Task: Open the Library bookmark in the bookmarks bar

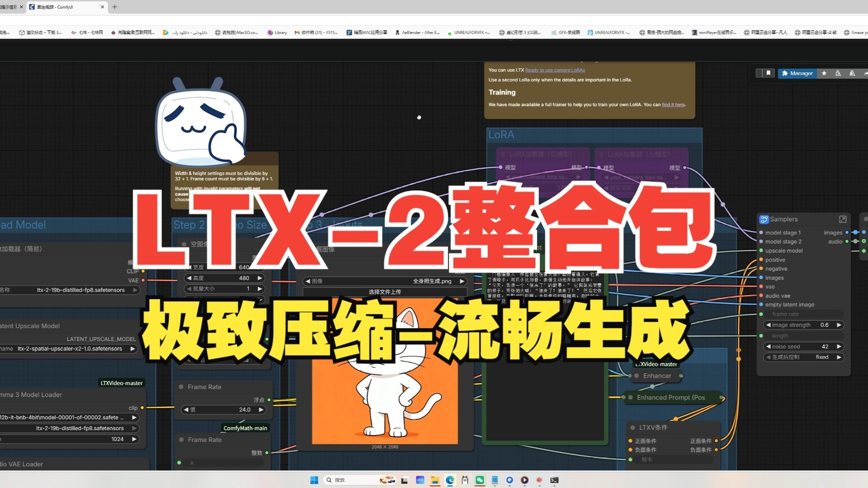Action: (277, 32)
